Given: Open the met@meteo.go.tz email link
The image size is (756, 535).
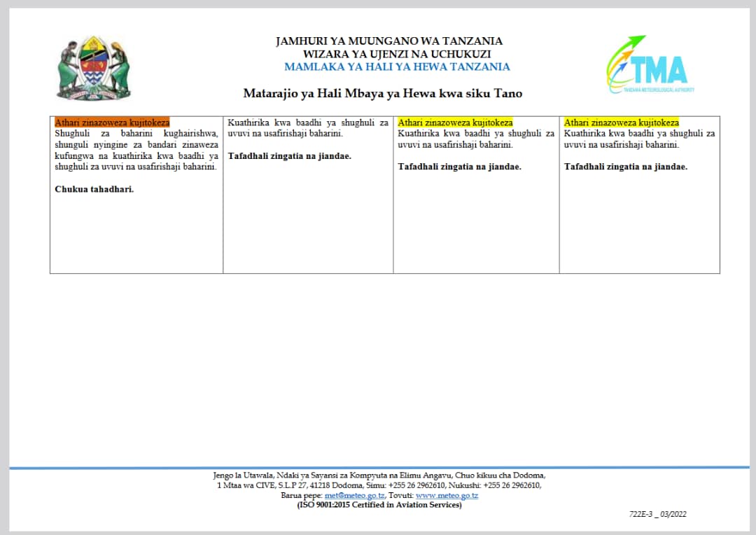Looking at the screenshot, I should (x=354, y=496).
